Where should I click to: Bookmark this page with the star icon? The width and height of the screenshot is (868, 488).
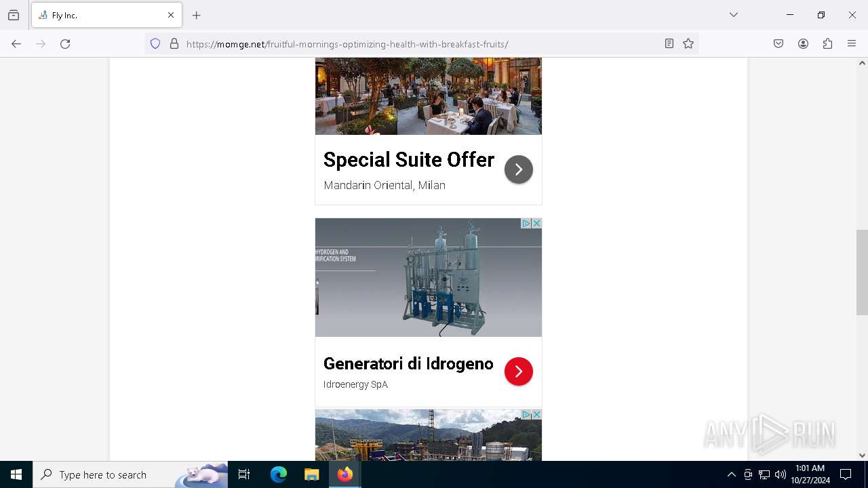coord(688,44)
